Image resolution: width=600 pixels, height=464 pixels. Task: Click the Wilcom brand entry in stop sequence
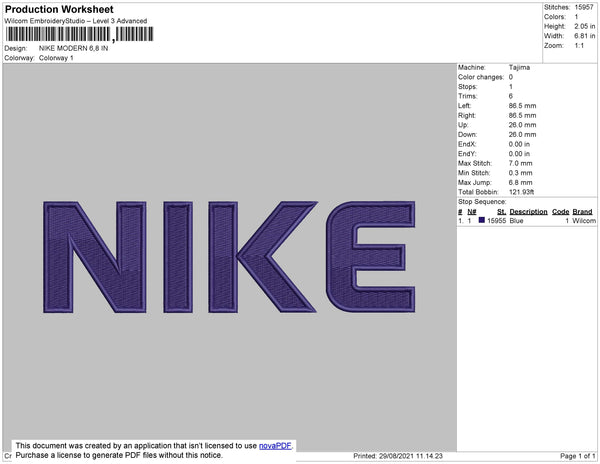585,221
